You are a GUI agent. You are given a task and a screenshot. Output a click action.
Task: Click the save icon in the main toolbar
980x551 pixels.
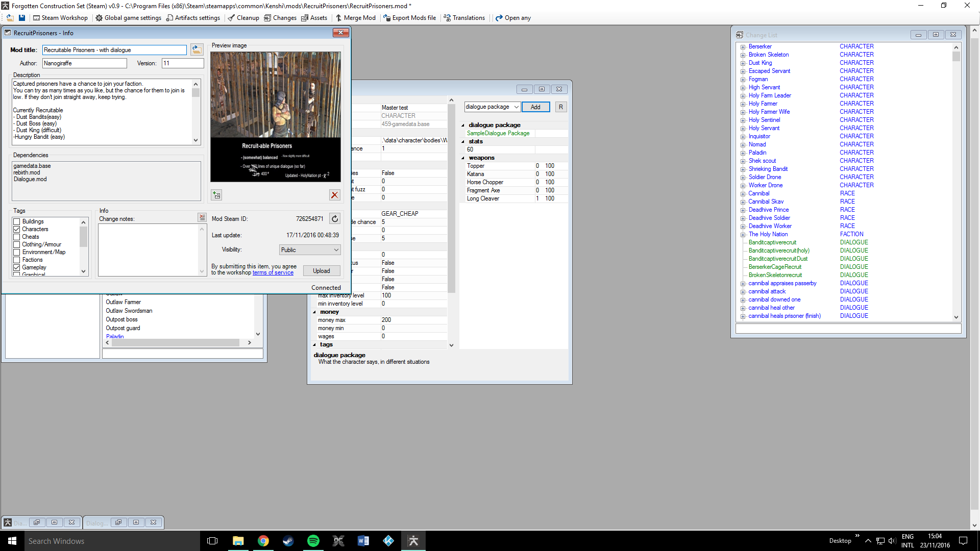(22, 18)
